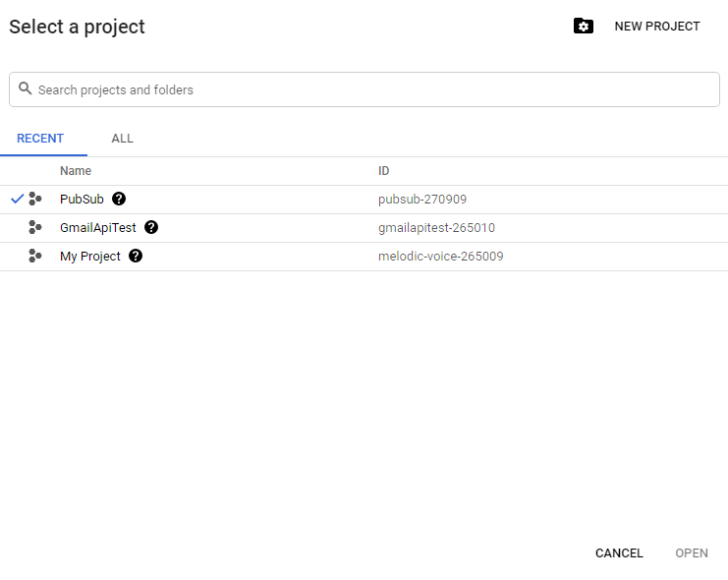The height and width of the screenshot is (580, 728).
Task: Click the blue checkmark beside PubSub
Action: pos(17,199)
